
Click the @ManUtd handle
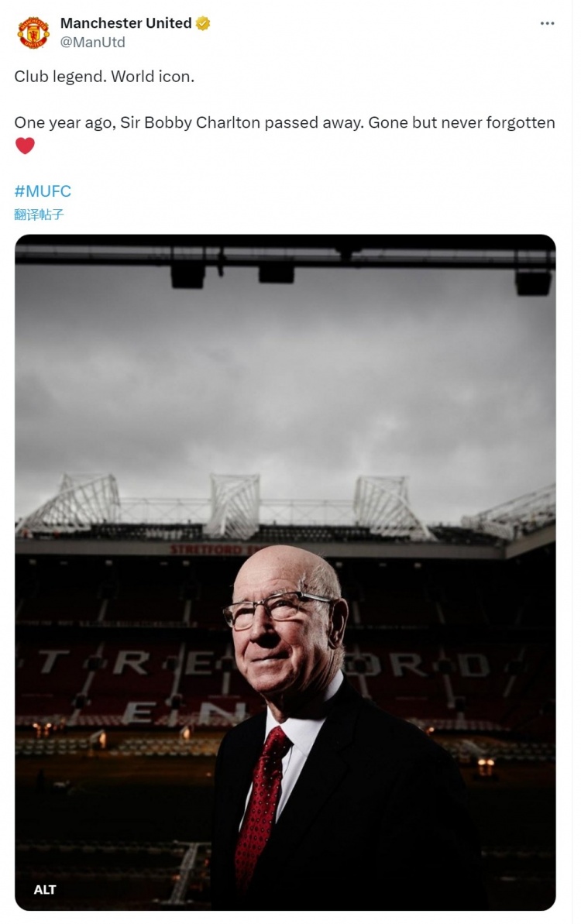[92, 43]
